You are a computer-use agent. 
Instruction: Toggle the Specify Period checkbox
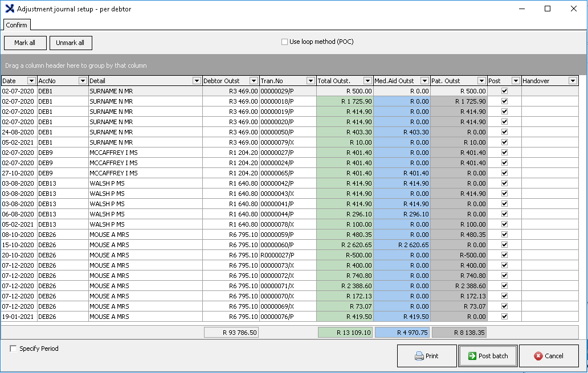click(x=13, y=349)
